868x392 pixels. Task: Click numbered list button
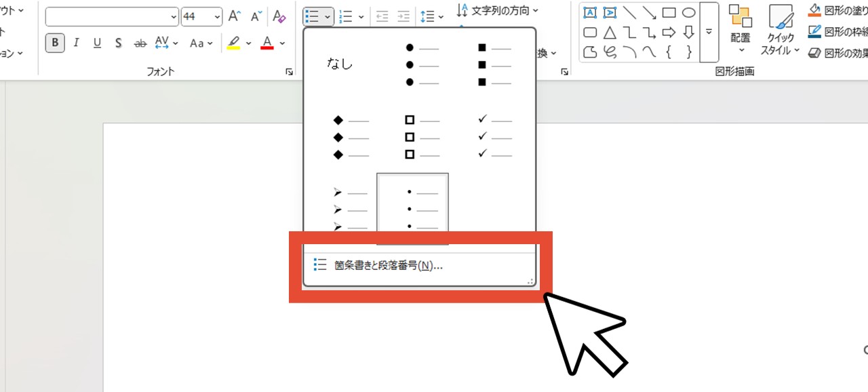coord(346,16)
